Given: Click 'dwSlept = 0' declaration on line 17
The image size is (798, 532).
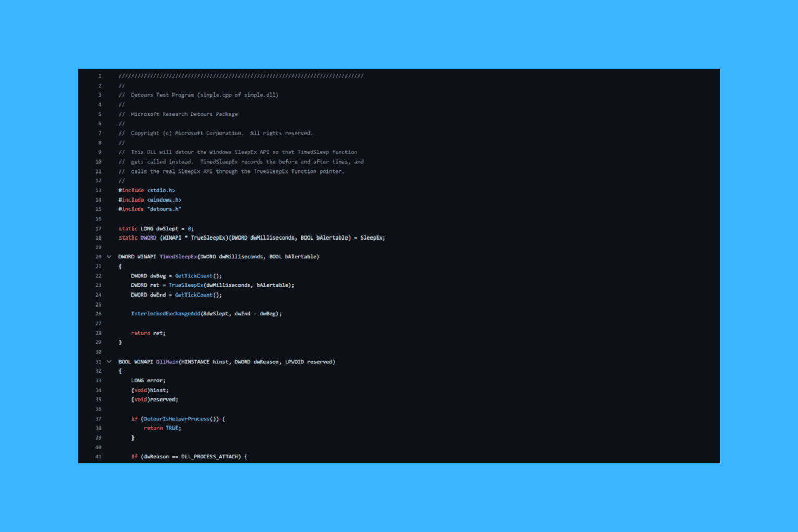Looking at the screenshot, I should (175, 229).
